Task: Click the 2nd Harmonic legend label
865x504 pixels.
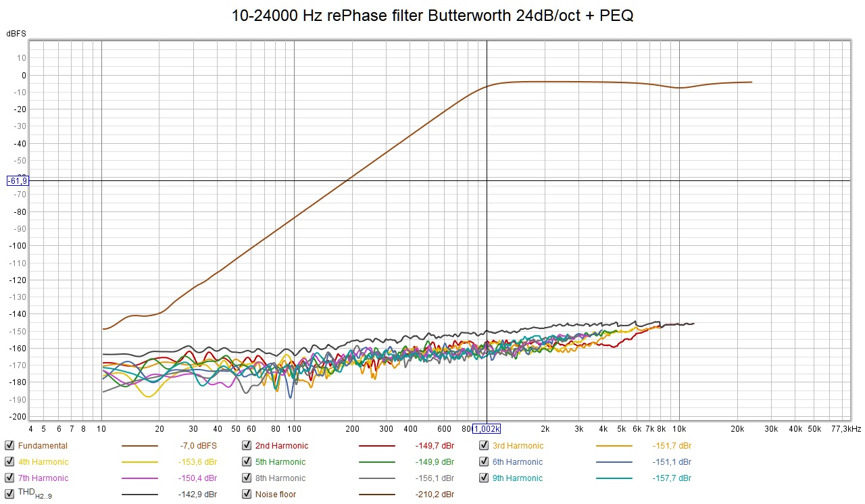Action: coord(282,446)
